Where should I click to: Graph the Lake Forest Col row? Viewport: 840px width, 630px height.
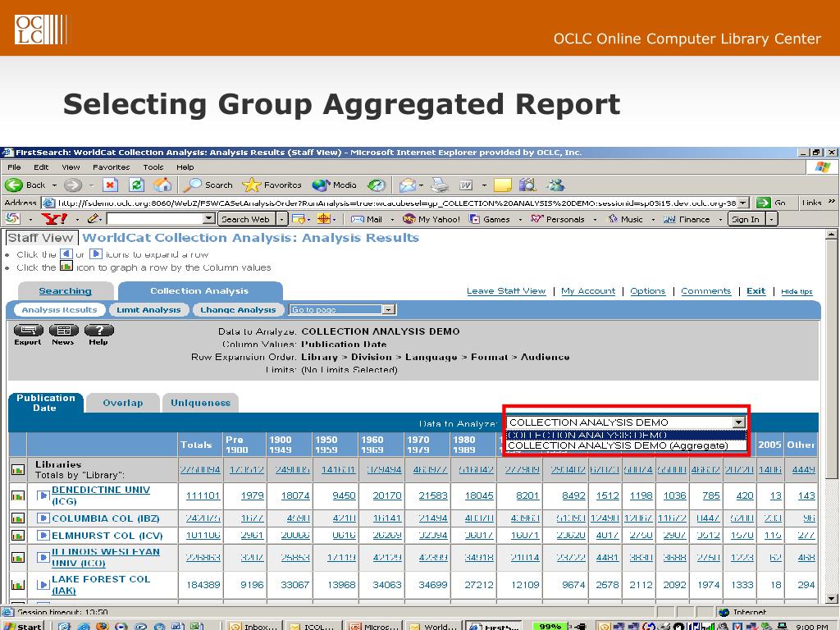click(18, 584)
